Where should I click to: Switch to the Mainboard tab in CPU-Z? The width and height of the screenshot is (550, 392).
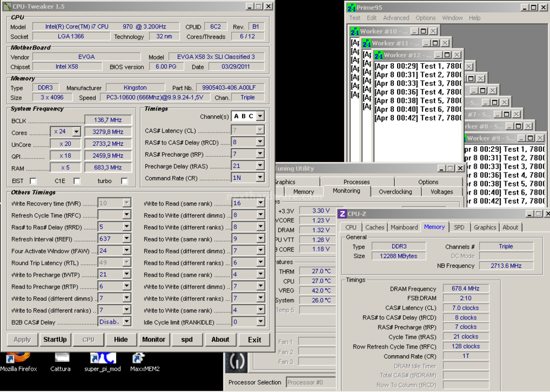pyautogui.click(x=404, y=227)
